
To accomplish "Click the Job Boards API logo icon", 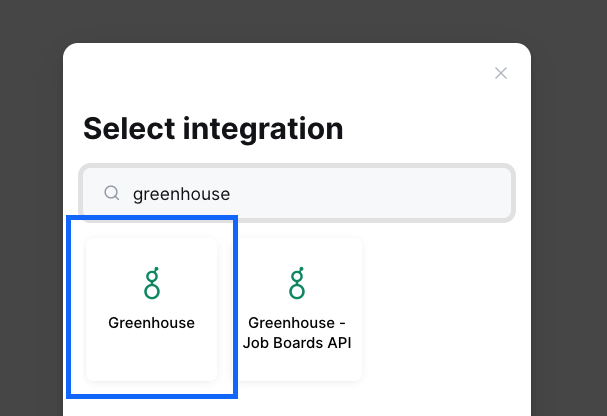I will tap(297, 283).
